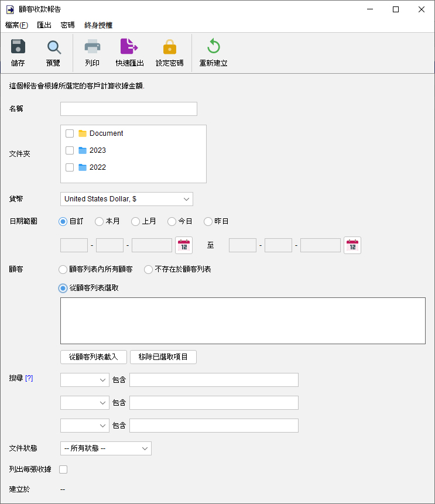
Task: Click the 從顧客列表載入 button
Action: (x=94, y=357)
